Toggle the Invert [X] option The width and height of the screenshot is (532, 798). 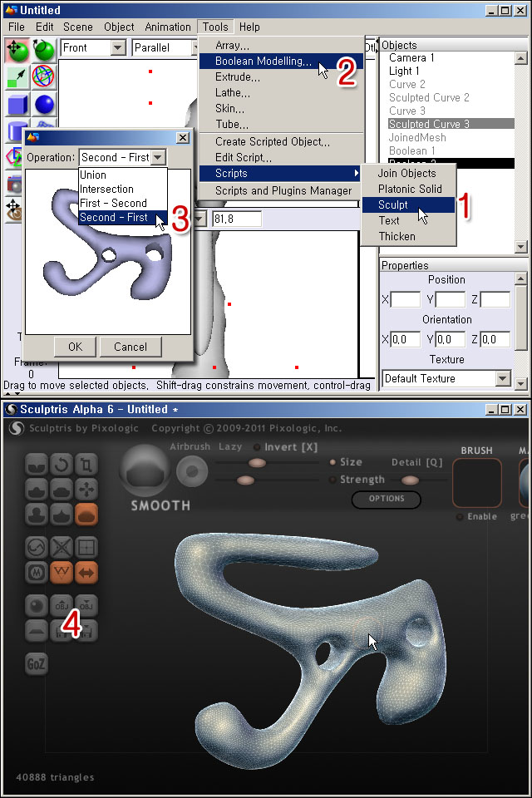click(286, 447)
